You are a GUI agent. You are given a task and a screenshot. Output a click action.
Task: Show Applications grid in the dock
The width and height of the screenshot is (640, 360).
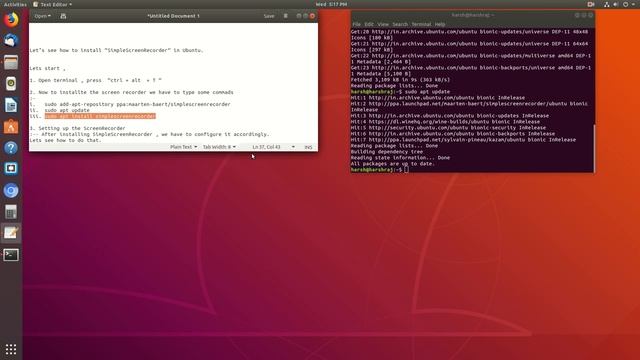click(11, 349)
